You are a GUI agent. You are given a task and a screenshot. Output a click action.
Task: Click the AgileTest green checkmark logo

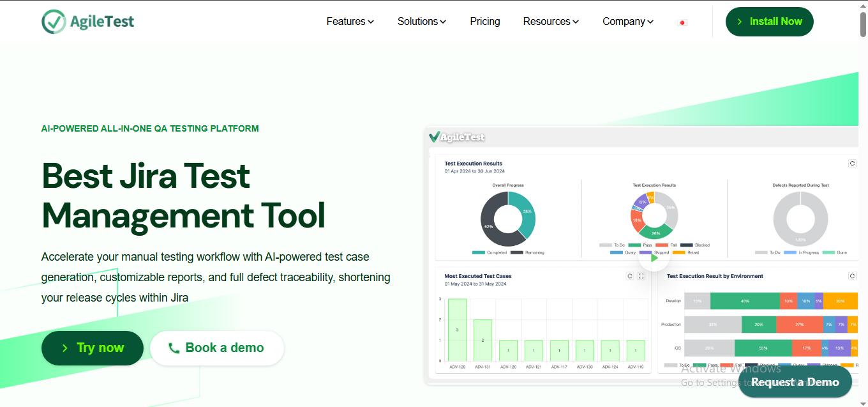54,21
